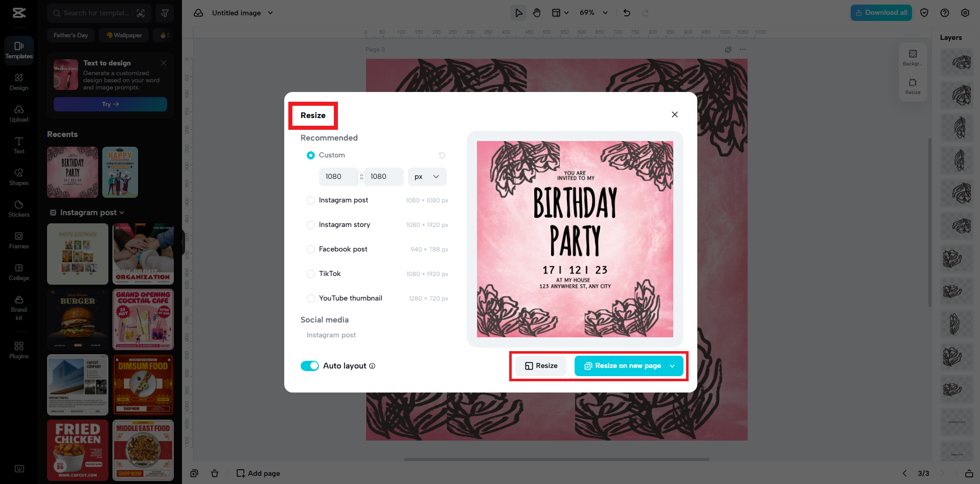980x484 pixels.
Task: Click the undo arrow
Action: tap(627, 13)
